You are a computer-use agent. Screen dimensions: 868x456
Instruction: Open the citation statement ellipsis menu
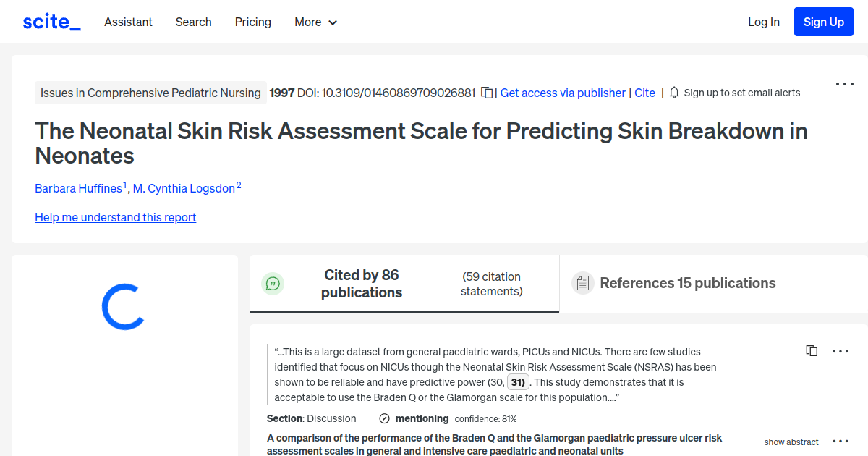coord(840,351)
